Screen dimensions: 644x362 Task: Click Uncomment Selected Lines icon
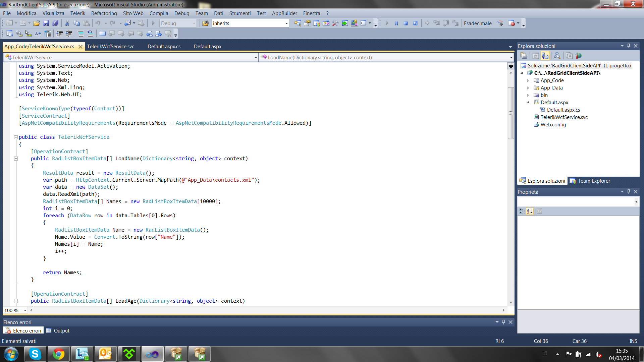[x=90, y=34]
